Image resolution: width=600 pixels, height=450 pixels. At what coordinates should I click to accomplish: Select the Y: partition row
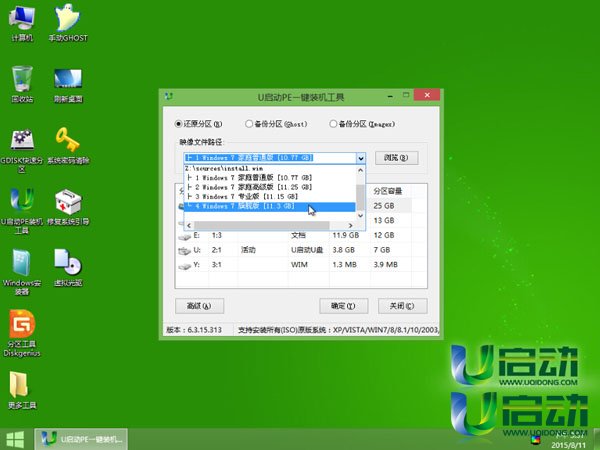click(x=301, y=265)
